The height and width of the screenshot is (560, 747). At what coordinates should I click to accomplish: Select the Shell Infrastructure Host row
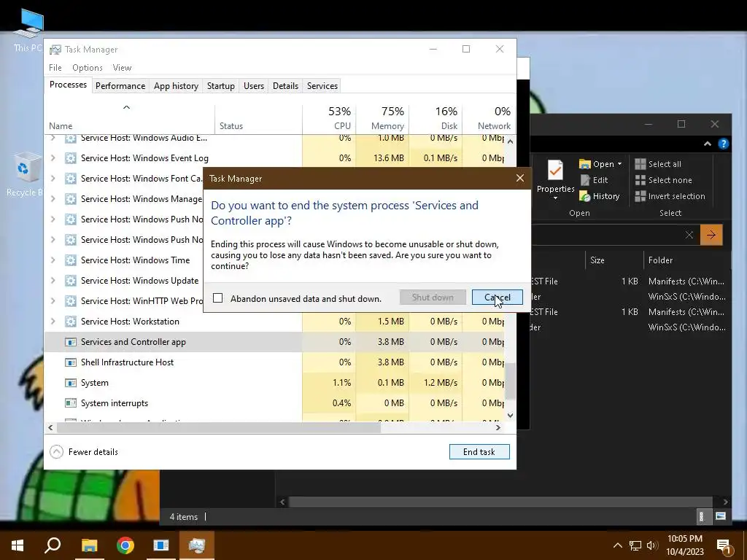click(274, 362)
